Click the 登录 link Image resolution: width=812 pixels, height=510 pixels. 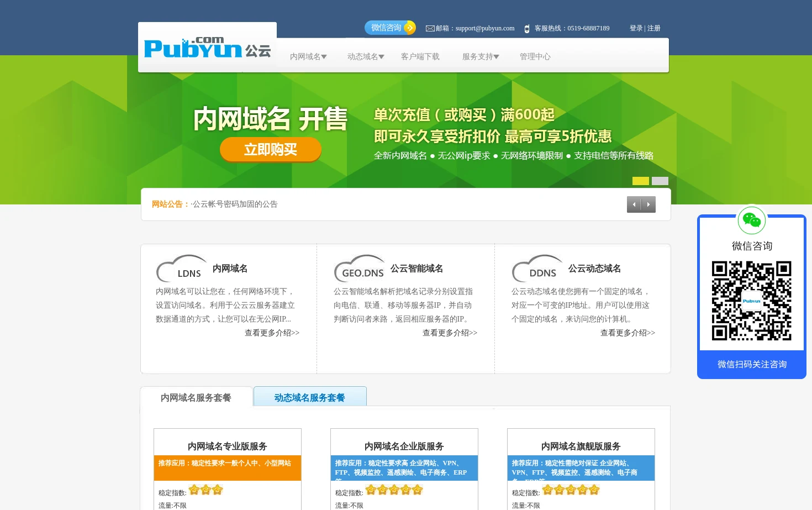coord(636,28)
